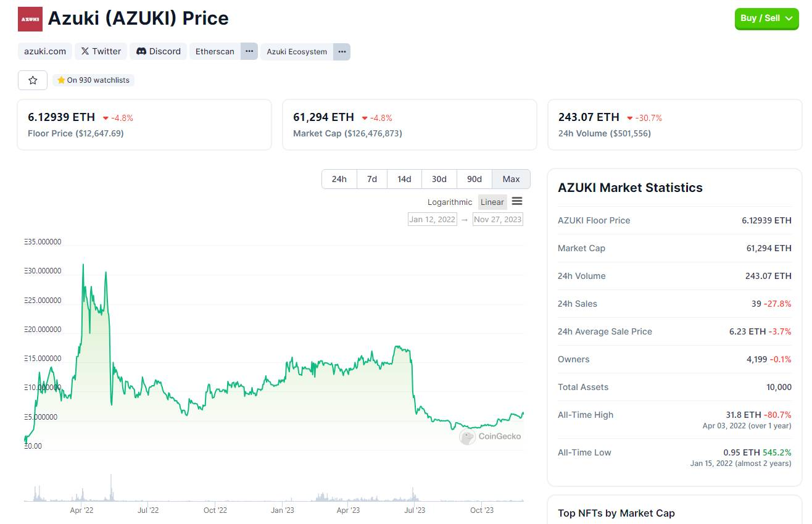Click the Ξ35.000000 axis label
The width and height of the screenshot is (812, 524).
(x=43, y=242)
